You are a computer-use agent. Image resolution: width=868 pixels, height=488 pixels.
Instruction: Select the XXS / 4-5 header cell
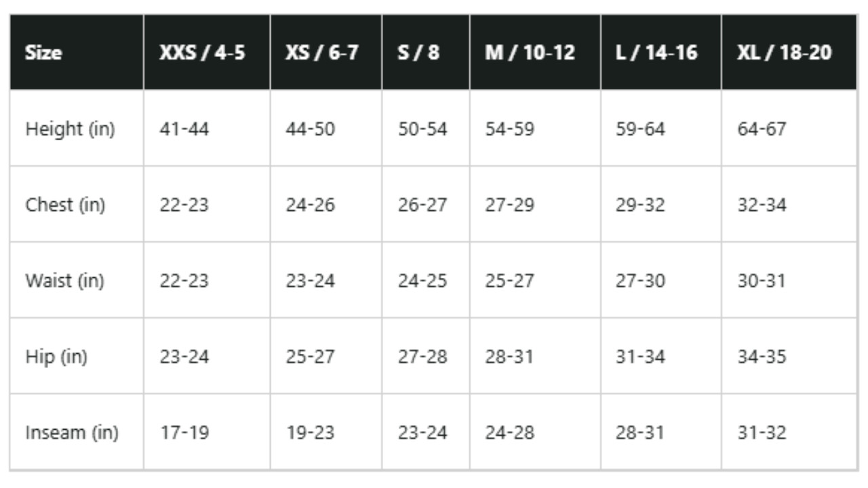(207, 52)
